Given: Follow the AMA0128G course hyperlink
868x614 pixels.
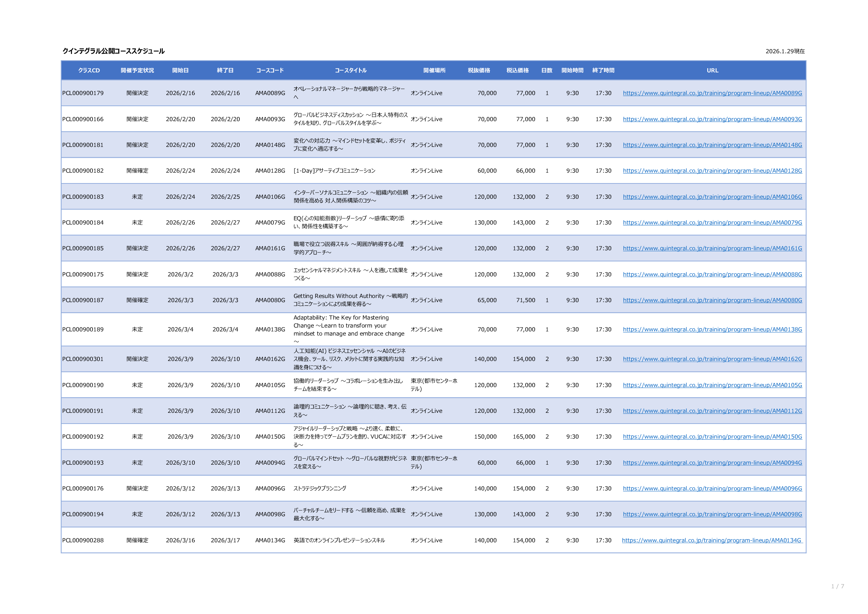Looking at the screenshot, I should click(x=712, y=171).
